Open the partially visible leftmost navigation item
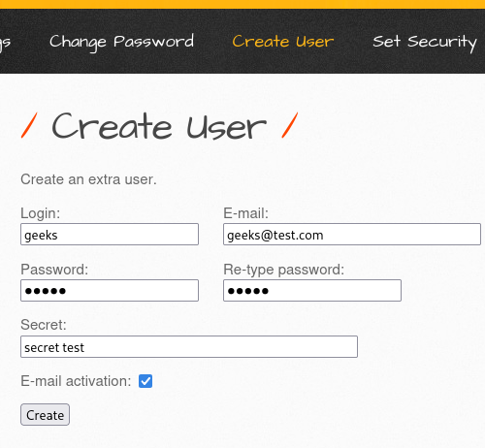Viewport: 485px width, 448px height. tap(5, 43)
